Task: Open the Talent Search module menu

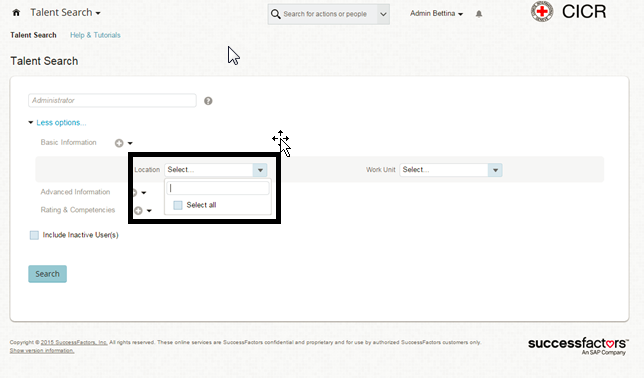Action: pyautogui.click(x=65, y=13)
